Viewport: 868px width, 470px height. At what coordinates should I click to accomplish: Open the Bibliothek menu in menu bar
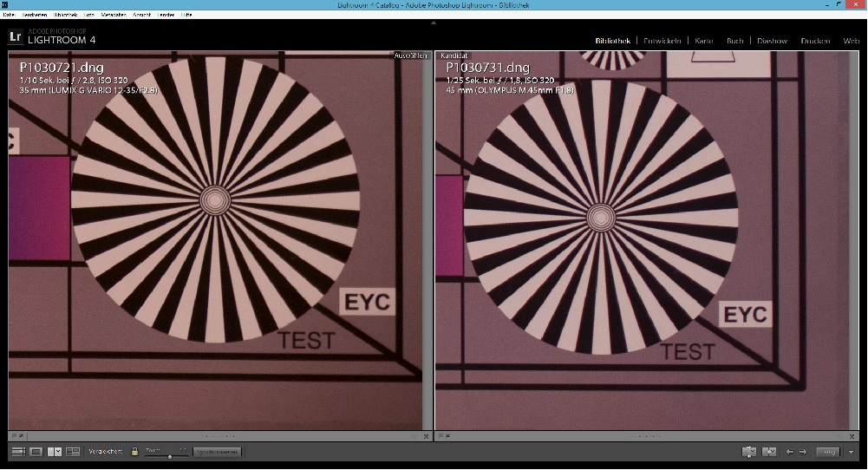[x=66, y=15]
